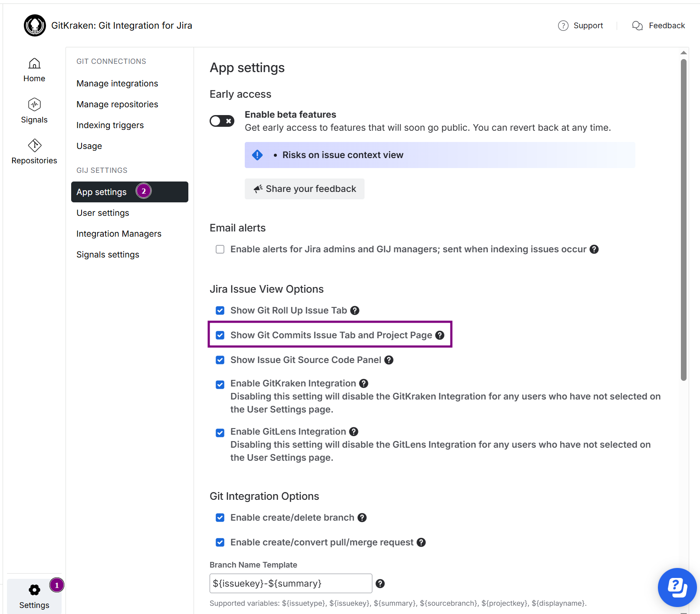Viewport: 700px width, 614px height.
Task: Click the scroll up arrow on the scrollbar
Action: coord(684,53)
